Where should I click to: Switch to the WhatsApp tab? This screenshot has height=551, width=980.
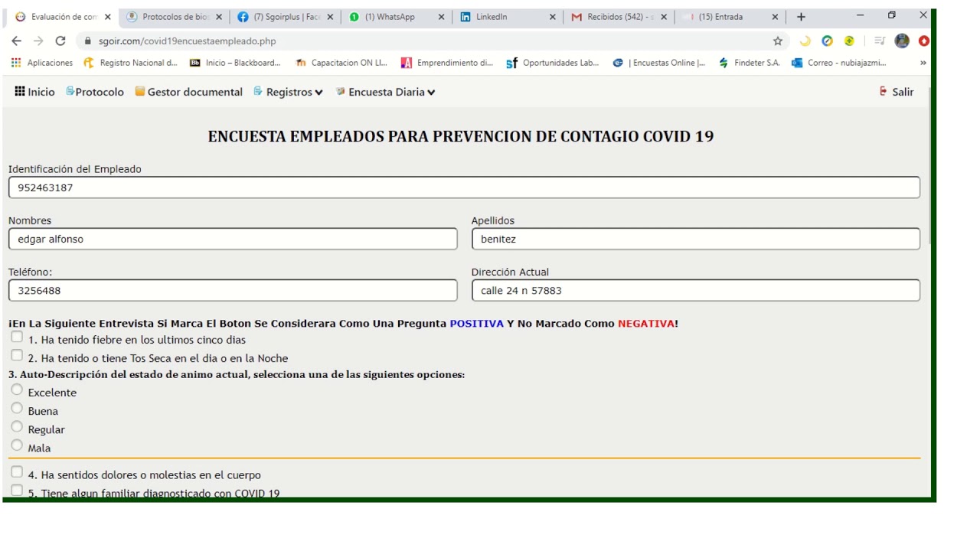tap(396, 17)
